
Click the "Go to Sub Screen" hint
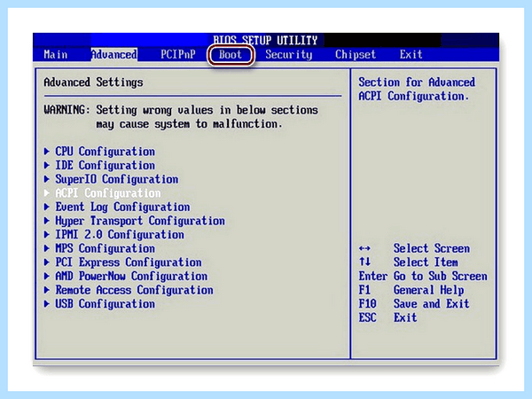441,276
